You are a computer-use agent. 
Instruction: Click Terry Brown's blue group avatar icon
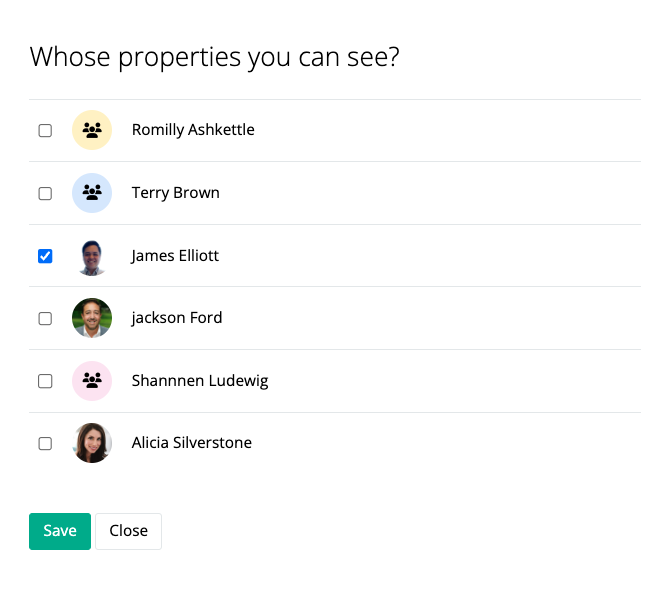(92, 193)
